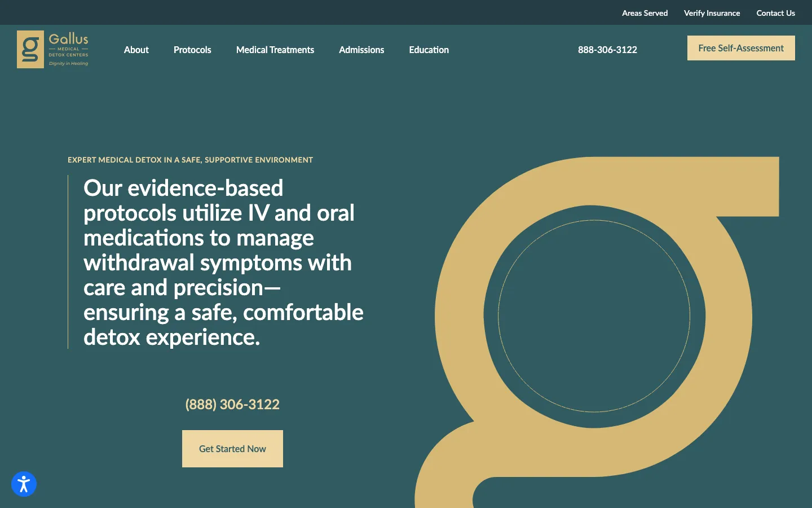Open the Contact Us page

(775, 13)
